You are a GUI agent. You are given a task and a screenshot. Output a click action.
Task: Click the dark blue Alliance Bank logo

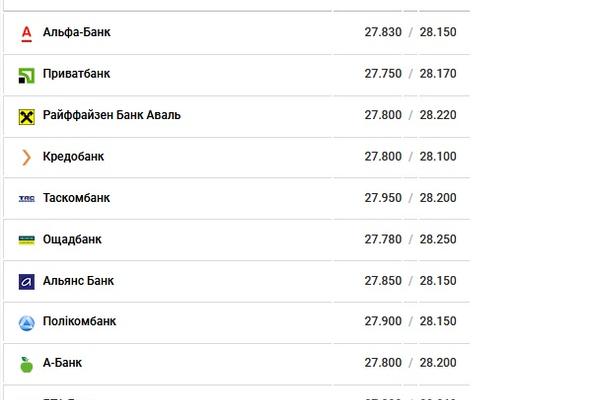coord(26,282)
